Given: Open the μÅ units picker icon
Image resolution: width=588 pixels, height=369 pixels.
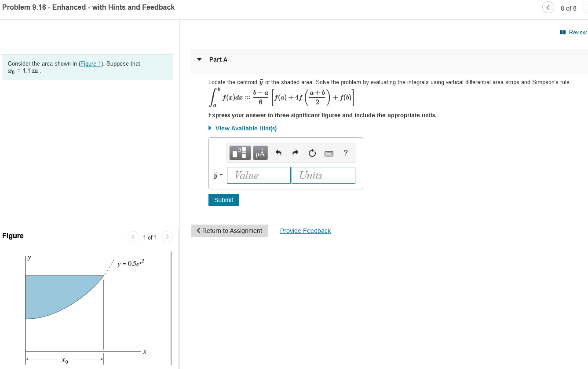Looking at the screenshot, I should [259, 153].
